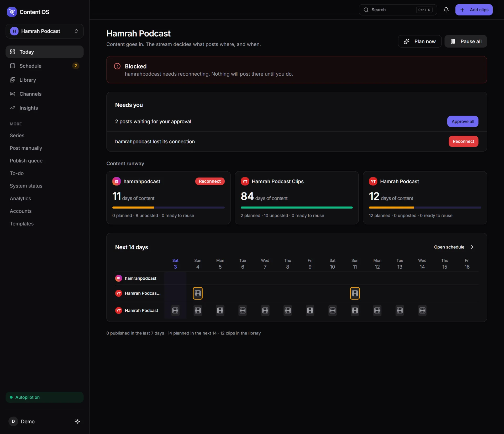Screen dimensions: 504x434
Task: Click '12 planned · 0 unposted' stats line
Action: tap(411, 216)
